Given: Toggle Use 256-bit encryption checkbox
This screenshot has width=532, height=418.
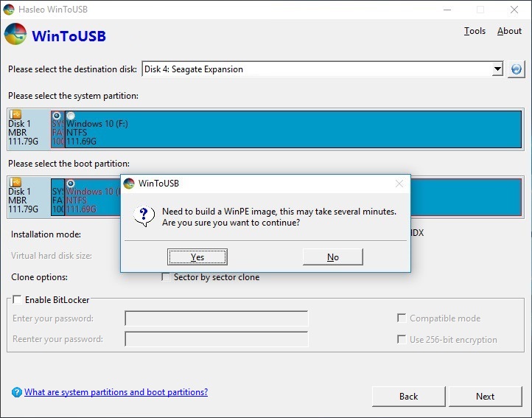Looking at the screenshot, I should point(402,339).
